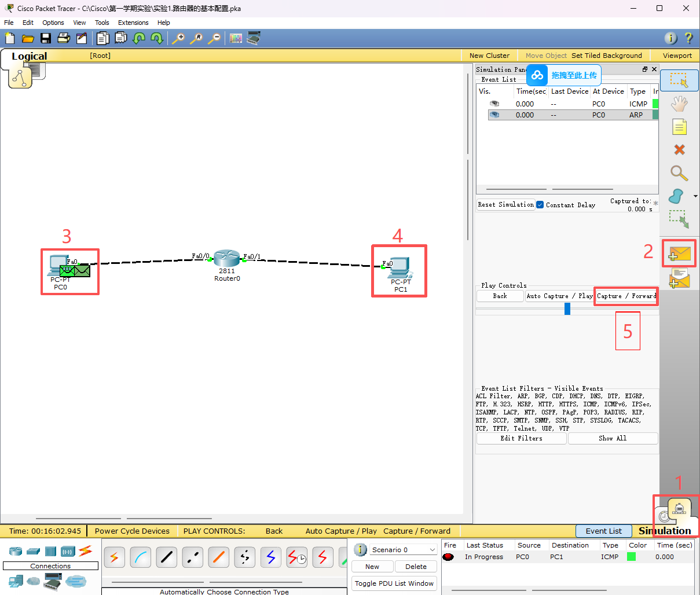
Task: Toggle visibility eye of ARP event
Action: point(494,115)
